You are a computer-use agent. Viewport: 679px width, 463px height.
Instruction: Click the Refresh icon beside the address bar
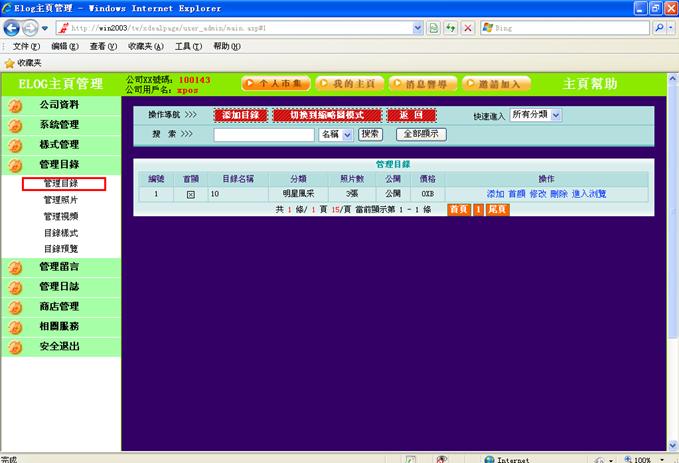(434, 28)
